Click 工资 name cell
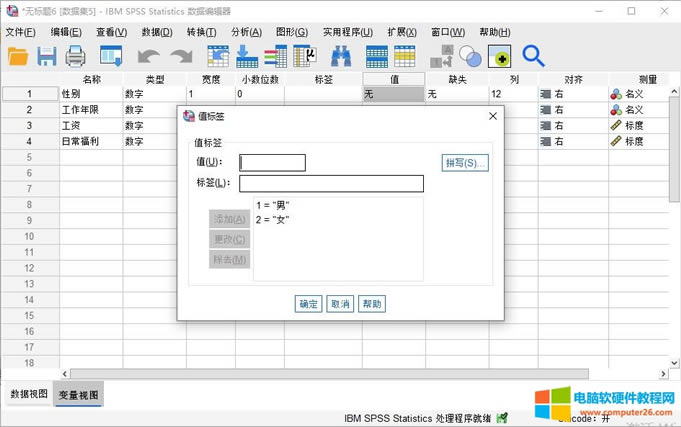 [x=91, y=126]
